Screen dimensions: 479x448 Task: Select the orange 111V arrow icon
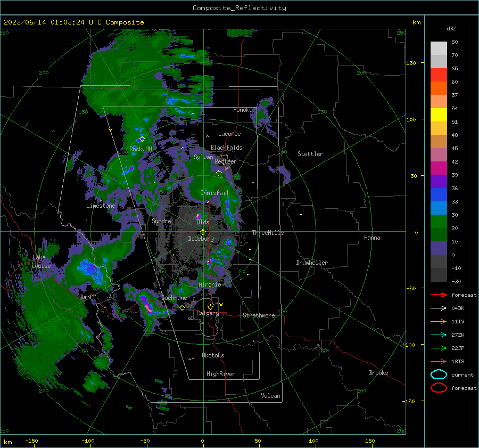pos(439,321)
